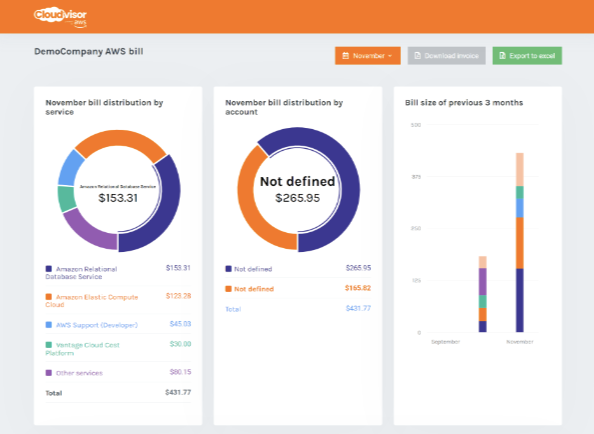
Task: Click the document icon on Download invoice
Action: 417,56
